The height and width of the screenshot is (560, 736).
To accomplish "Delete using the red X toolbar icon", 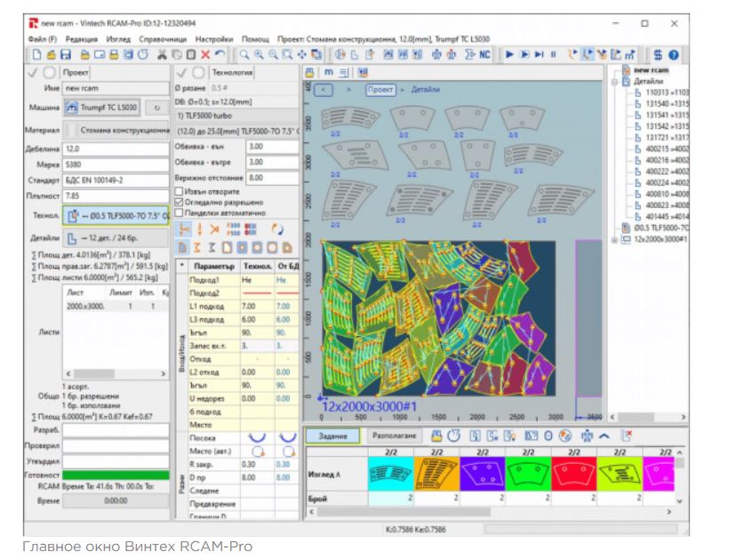I will pos(205,55).
